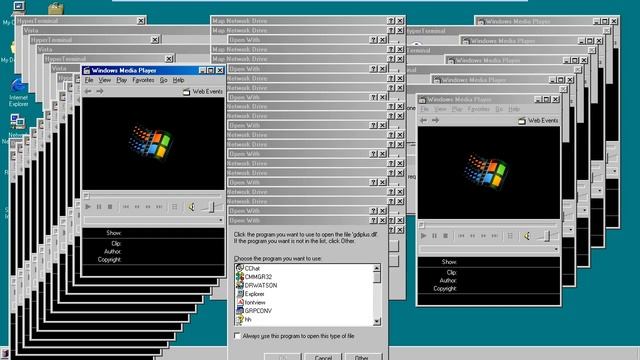Open the File menu in the active Media Player
The image size is (640, 360).
pos(89,80)
